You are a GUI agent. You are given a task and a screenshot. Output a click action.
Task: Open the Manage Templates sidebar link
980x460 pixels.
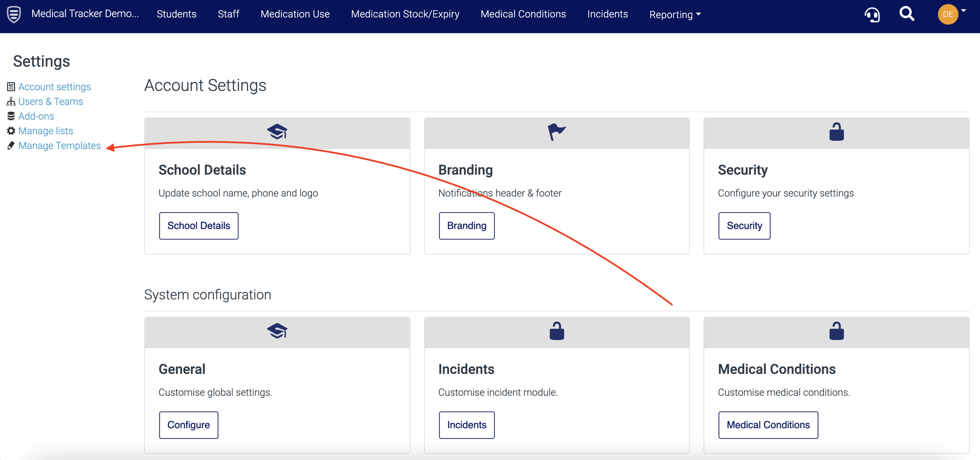click(x=59, y=145)
